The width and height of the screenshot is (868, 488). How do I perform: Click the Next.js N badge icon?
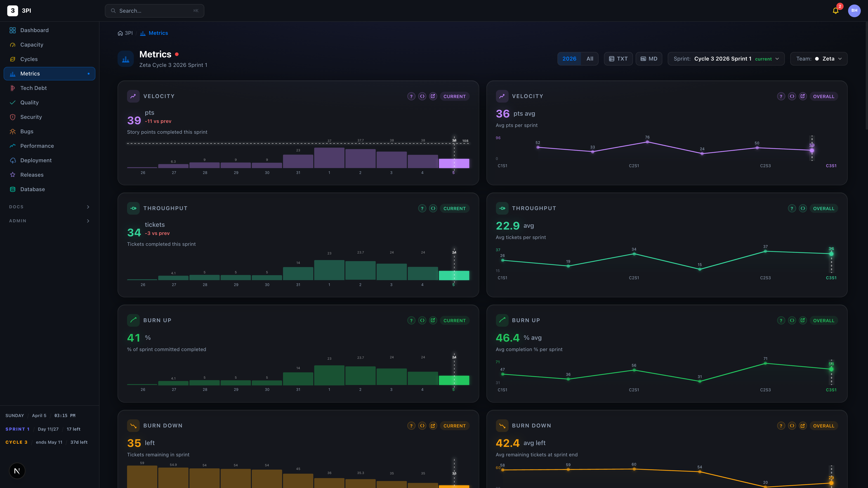[17, 471]
